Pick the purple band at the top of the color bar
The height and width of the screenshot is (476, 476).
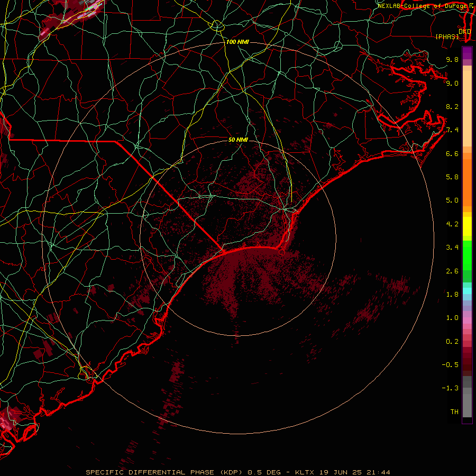(x=467, y=53)
